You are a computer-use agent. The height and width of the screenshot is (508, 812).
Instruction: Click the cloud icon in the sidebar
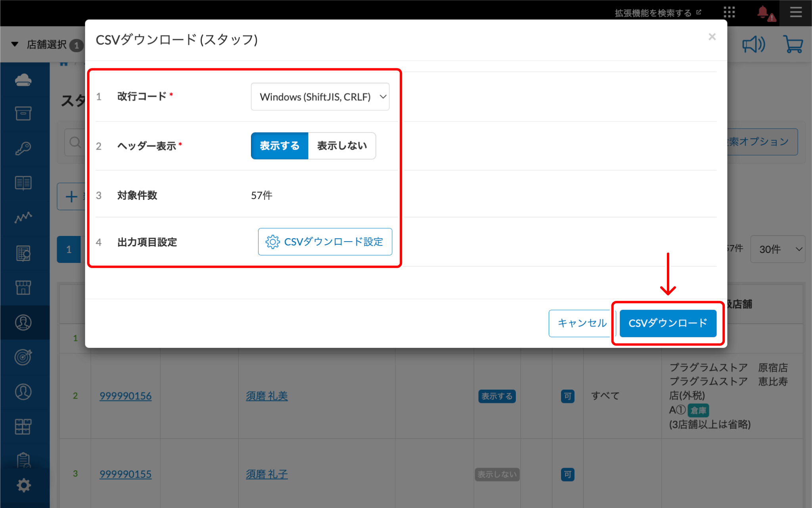coord(23,79)
